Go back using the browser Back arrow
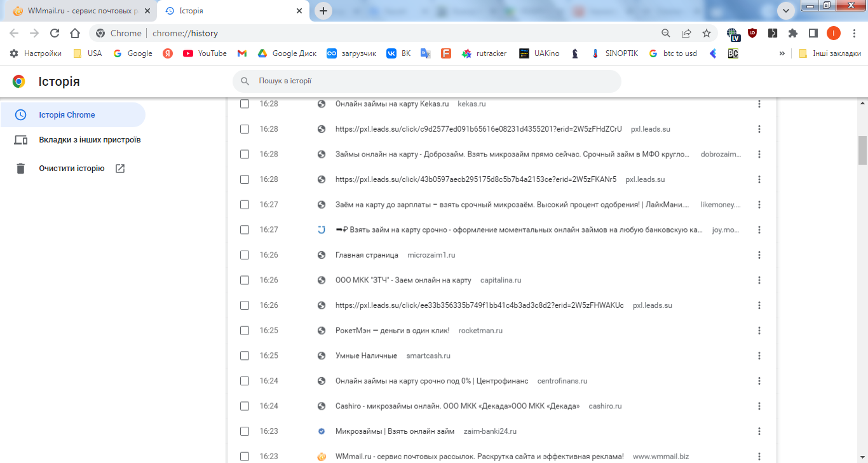The height and width of the screenshot is (463, 868). (x=14, y=33)
